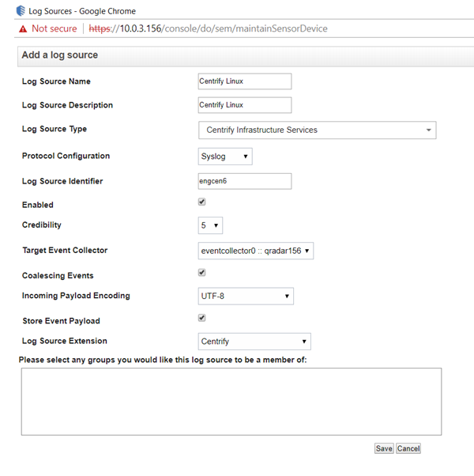Viewport: 474px width, 476px height.
Task: Click inside the log source groups list box
Action: pyautogui.click(x=231, y=402)
